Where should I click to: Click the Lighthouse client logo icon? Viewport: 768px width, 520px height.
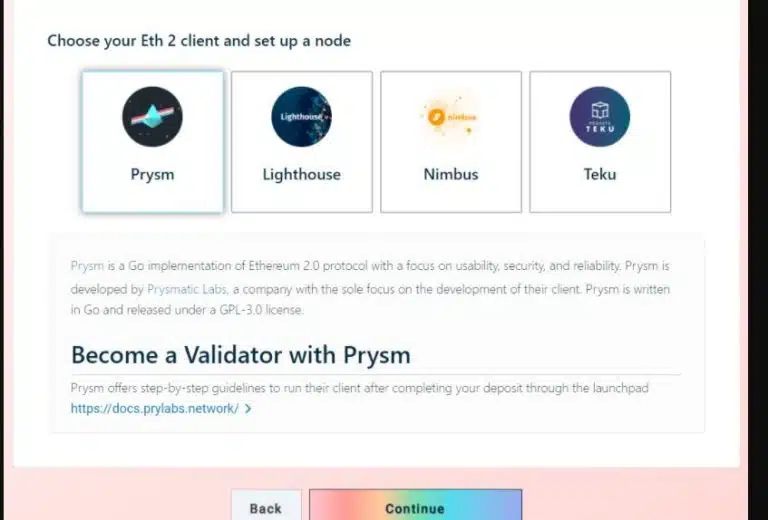pyautogui.click(x=302, y=117)
